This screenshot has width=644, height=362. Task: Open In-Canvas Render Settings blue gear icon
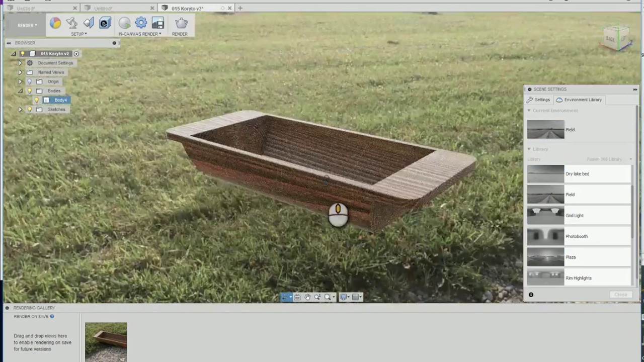[141, 23]
